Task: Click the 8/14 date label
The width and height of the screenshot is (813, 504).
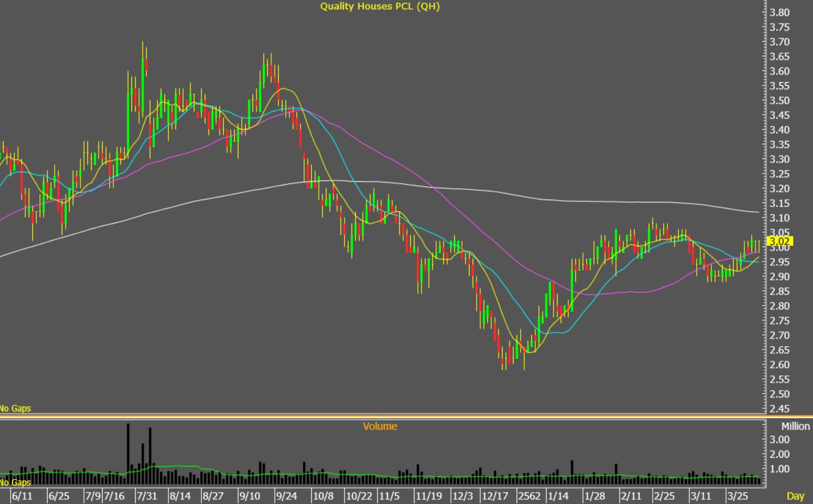Action: pyautogui.click(x=180, y=496)
